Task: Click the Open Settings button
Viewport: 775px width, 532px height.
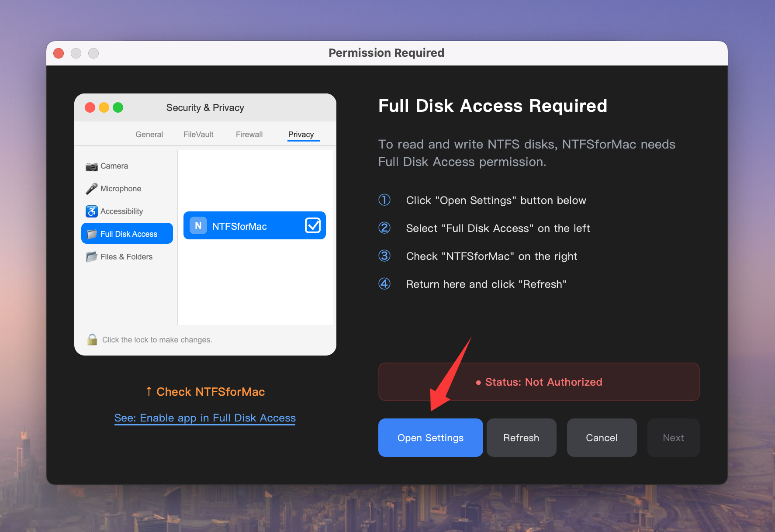Action: (430, 437)
